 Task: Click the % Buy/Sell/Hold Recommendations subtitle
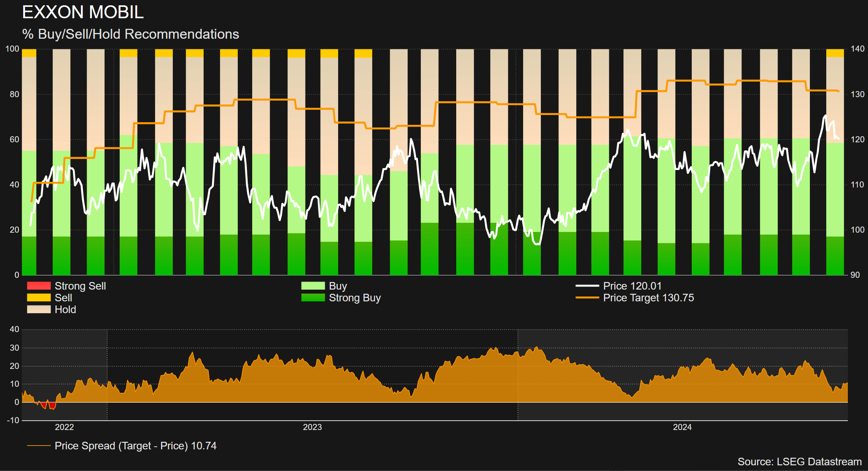pyautogui.click(x=131, y=34)
